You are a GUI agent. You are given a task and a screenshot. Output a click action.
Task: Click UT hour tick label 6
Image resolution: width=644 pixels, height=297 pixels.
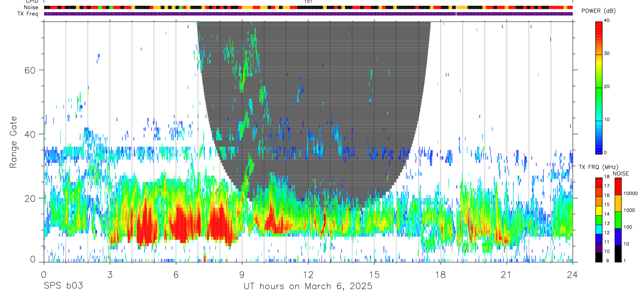pos(176,274)
